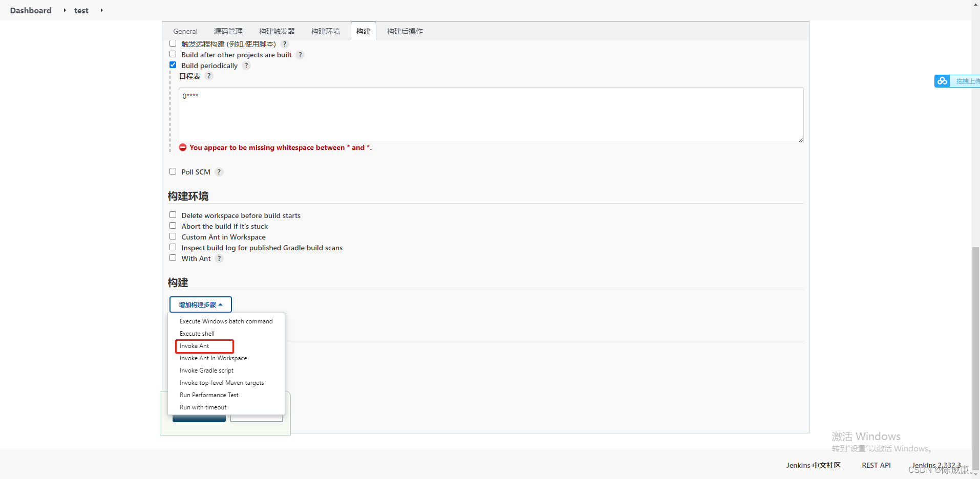Enable Inspect build log for Gradle scans
The width and height of the screenshot is (980, 479).
(x=173, y=247)
